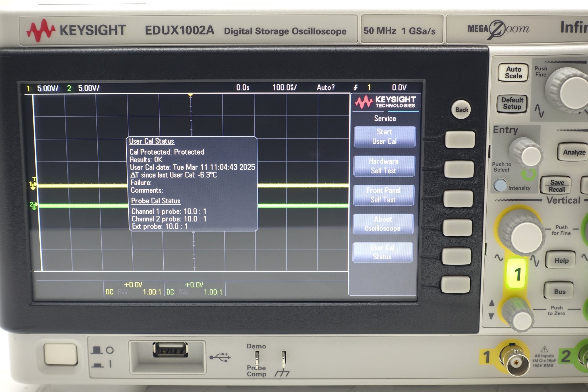Hit the Save Recall button
This screenshot has width=588, height=392.
556,186
